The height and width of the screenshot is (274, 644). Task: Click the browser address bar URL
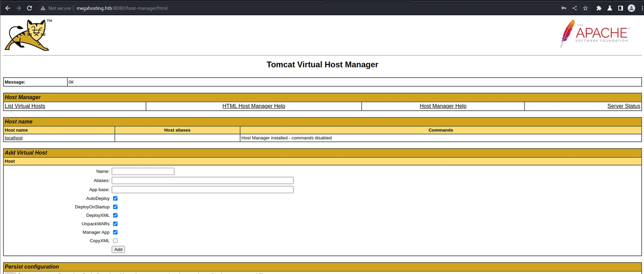point(122,8)
